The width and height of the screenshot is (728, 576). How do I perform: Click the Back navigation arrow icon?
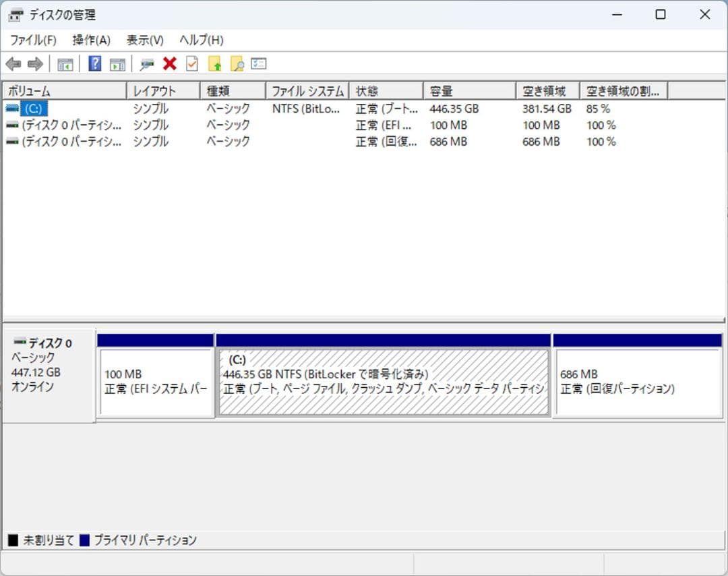(x=13, y=63)
